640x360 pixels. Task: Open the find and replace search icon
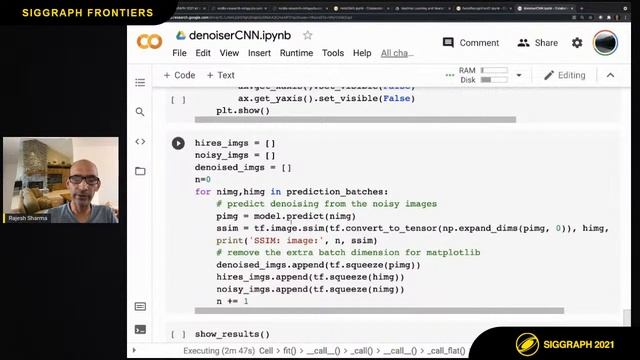[140, 112]
